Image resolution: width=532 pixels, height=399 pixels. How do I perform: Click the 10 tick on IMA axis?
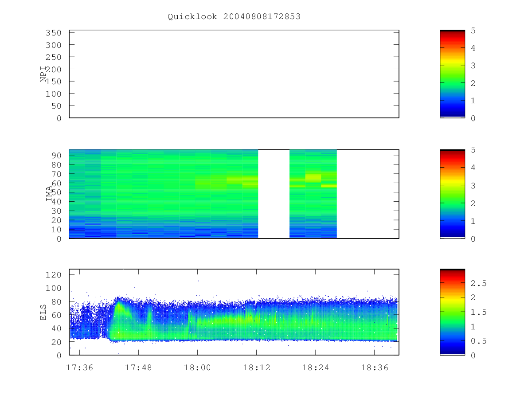pyautogui.click(x=56, y=230)
